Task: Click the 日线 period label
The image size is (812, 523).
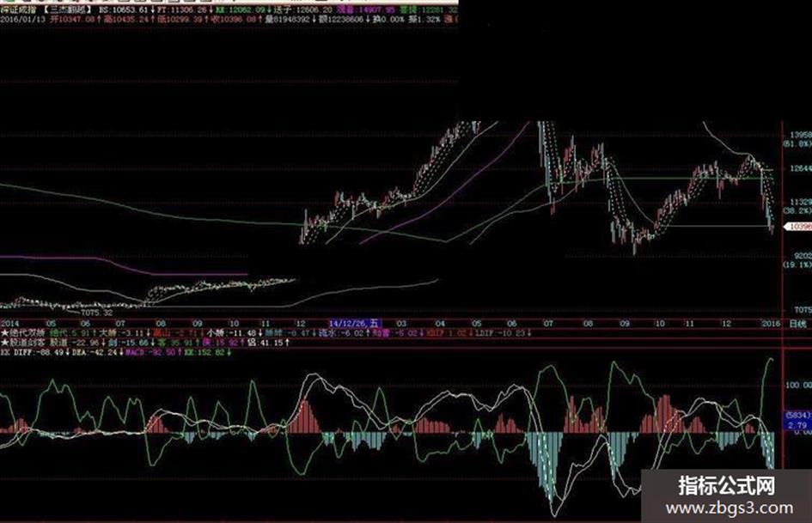Action: [797, 324]
